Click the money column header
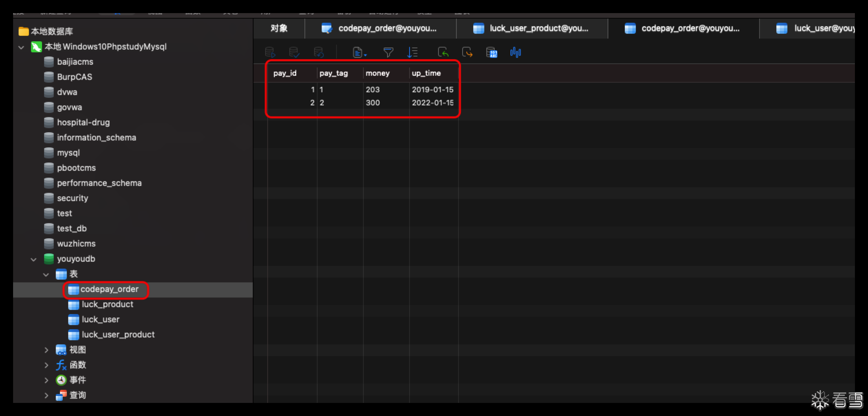This screenshot has height=416, width=868. click(386, 73)
